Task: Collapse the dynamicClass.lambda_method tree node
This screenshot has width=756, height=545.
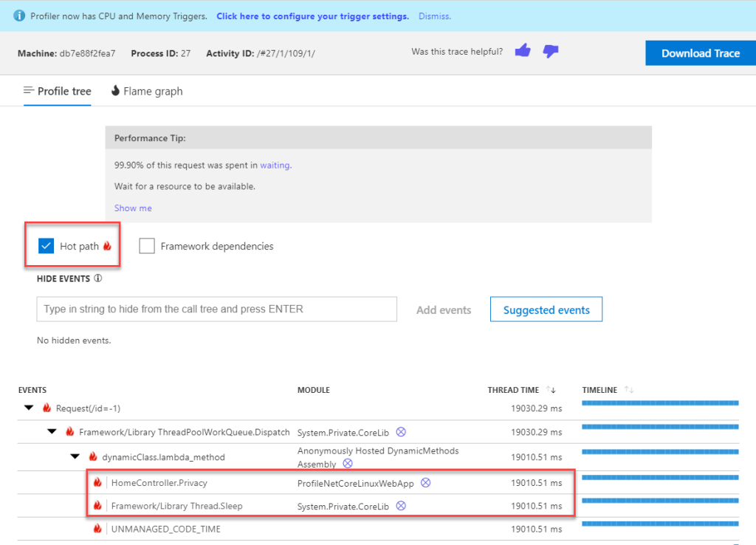Action: click(x=74, y=456)
